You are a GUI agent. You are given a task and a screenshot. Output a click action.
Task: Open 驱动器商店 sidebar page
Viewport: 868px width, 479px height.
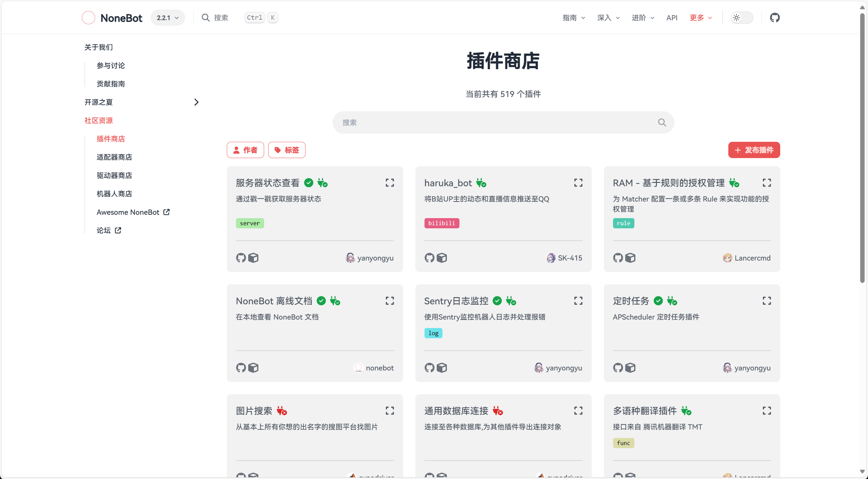(x=114, y=175)
